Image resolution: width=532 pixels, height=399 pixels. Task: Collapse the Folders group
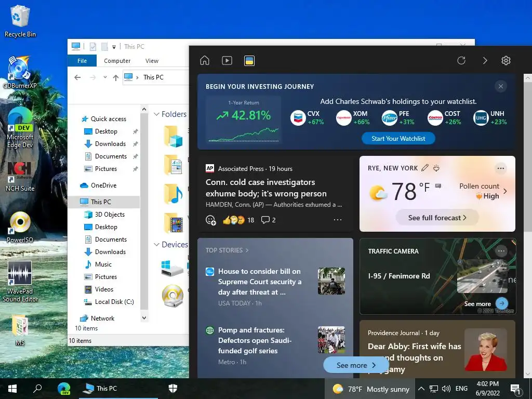156,114
